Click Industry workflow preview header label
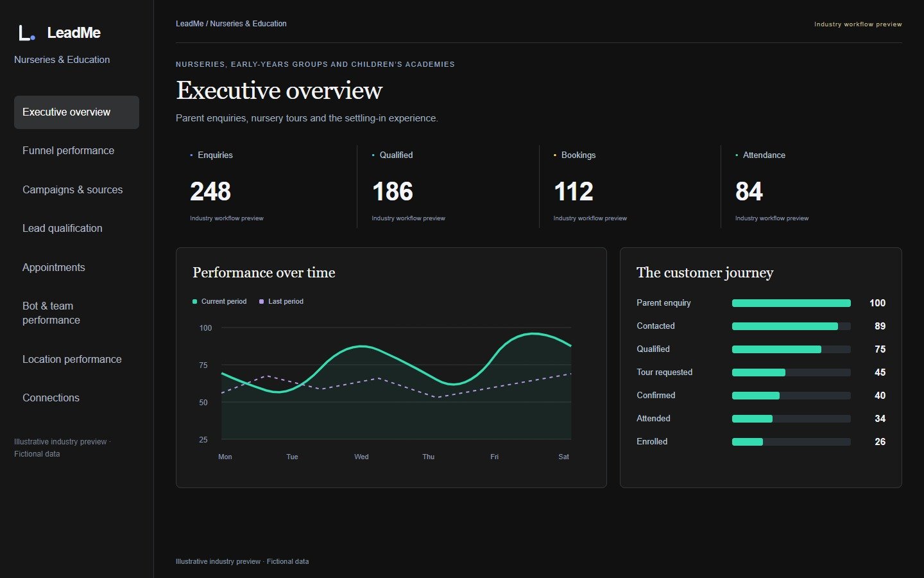Screen dimensions: 924x578 pyautogui.click(x=858, y=24)
